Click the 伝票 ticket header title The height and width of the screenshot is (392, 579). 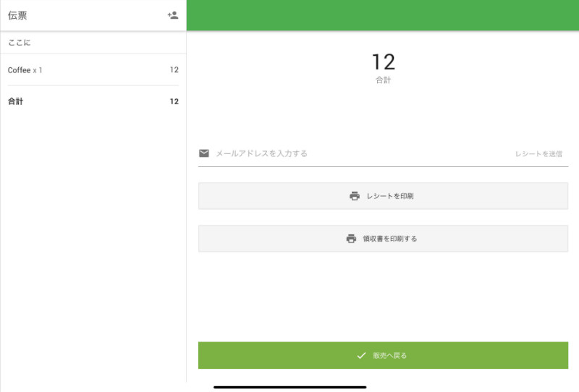17,15
